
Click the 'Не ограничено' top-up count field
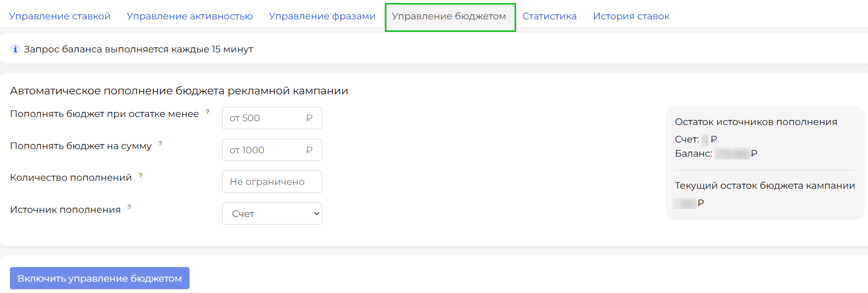pyautogui.click(x=272, y=182)
